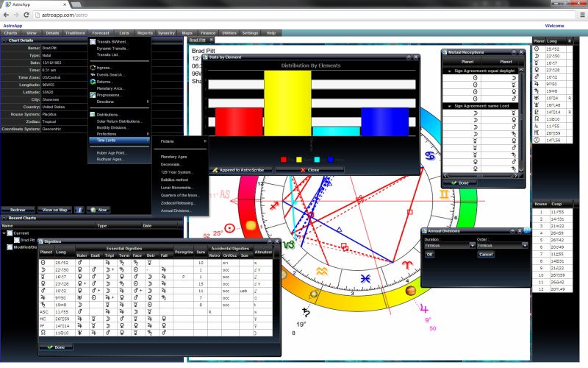This screenshot has height=368, width=588.
Task: Open the Synastry menu
Action: (166, 33)
